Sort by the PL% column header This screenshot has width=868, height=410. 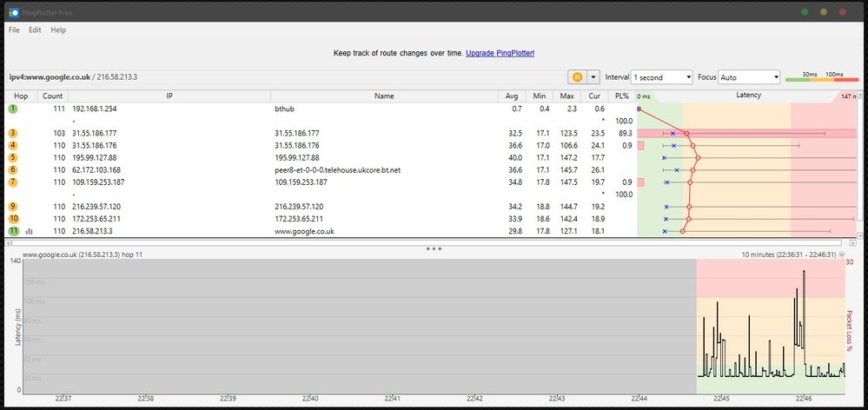(621, 96)
